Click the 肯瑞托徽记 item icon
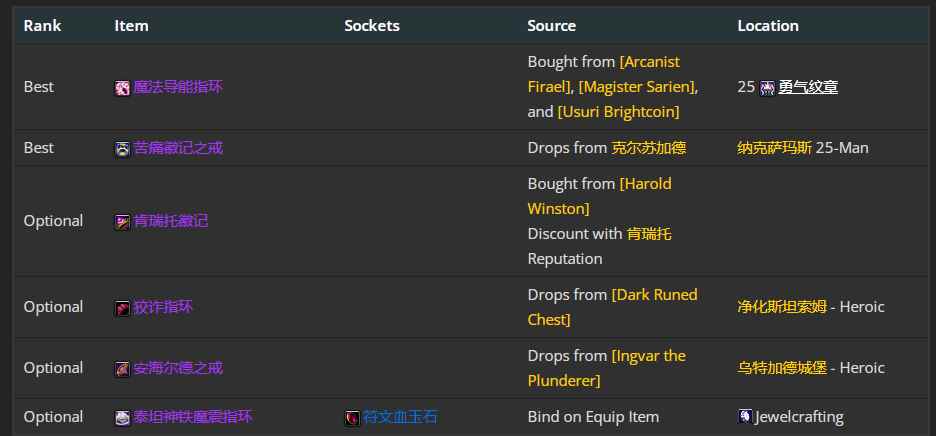 coord(122,222)
